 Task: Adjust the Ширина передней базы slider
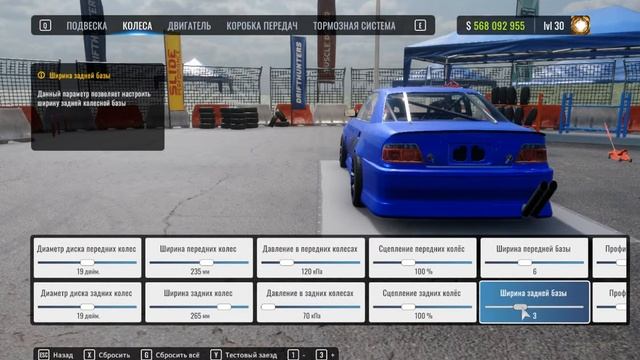pyautogui.click(x=534, y=262)
